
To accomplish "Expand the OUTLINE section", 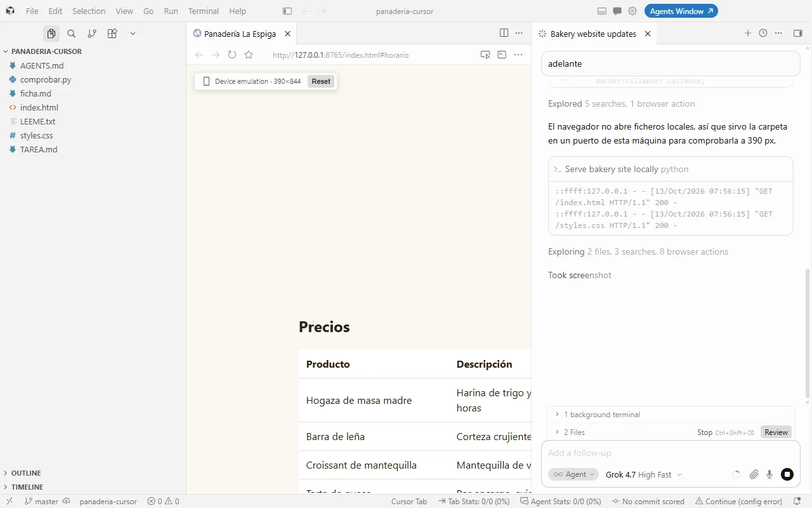I will [93, 473].
